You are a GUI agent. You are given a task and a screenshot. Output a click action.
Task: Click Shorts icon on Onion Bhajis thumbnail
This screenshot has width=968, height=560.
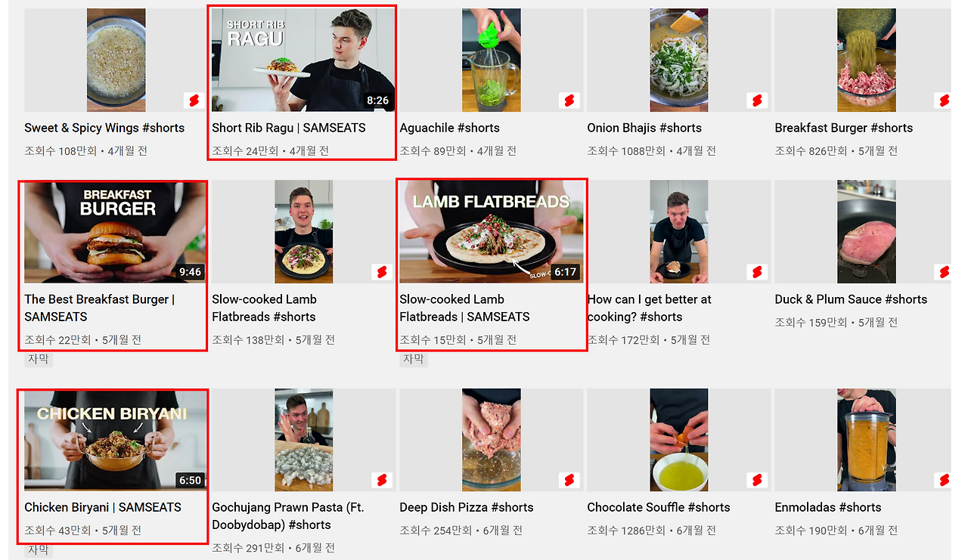[756, 101]
